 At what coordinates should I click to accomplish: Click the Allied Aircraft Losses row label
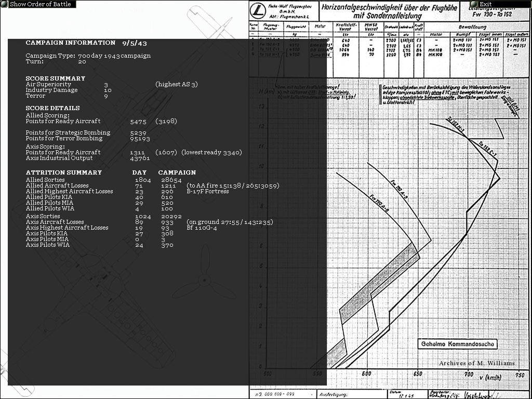[x=57, y=185]
